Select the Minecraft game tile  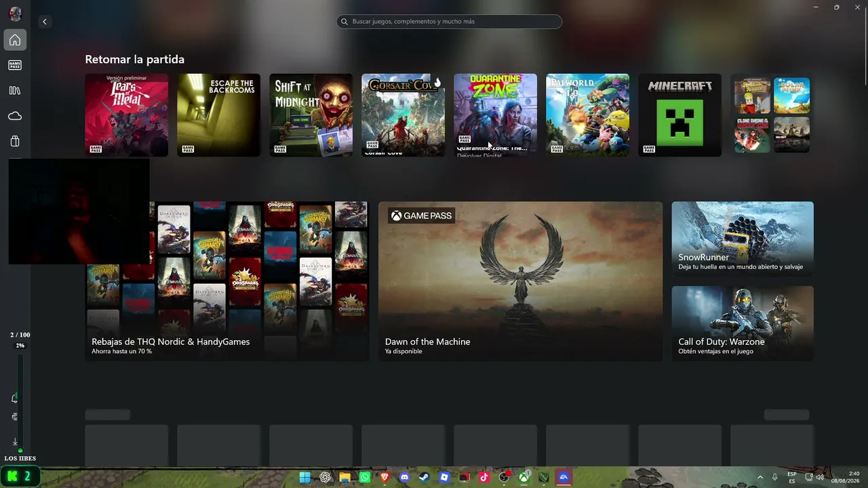pyautogui.click(x=680, y=115)
